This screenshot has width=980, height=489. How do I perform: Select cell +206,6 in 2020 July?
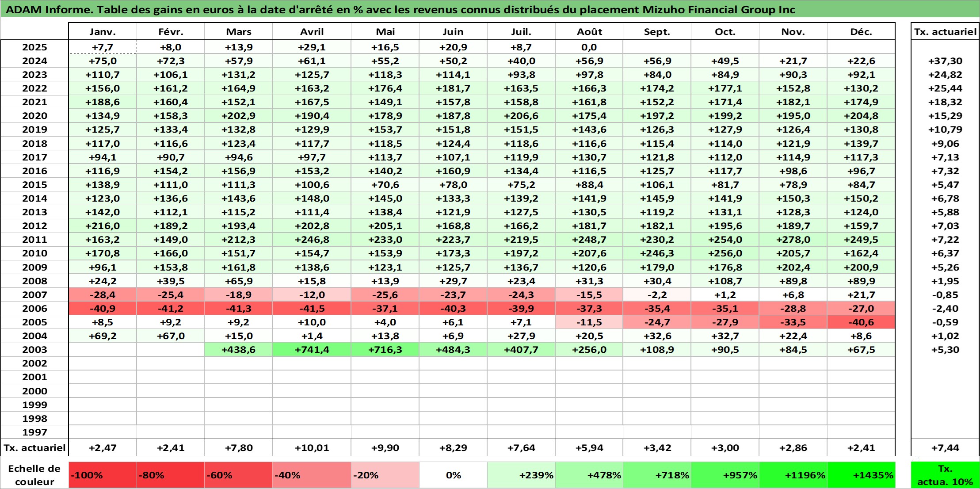click(521, 116)
